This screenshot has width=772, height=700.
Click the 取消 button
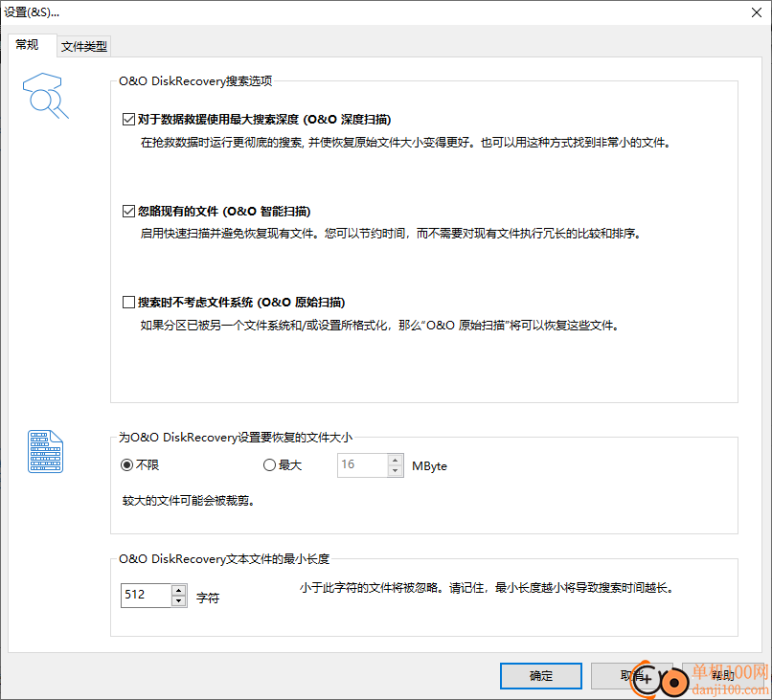point(632,676)
